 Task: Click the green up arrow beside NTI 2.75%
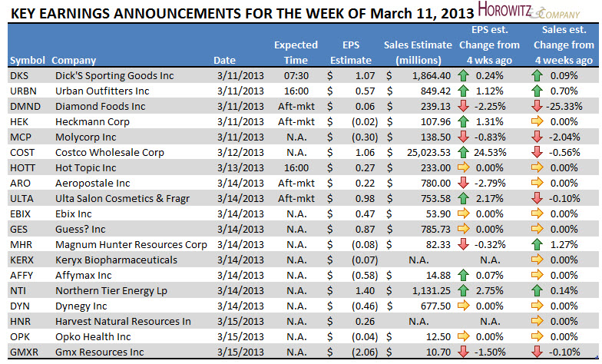[x=464, y=290]
